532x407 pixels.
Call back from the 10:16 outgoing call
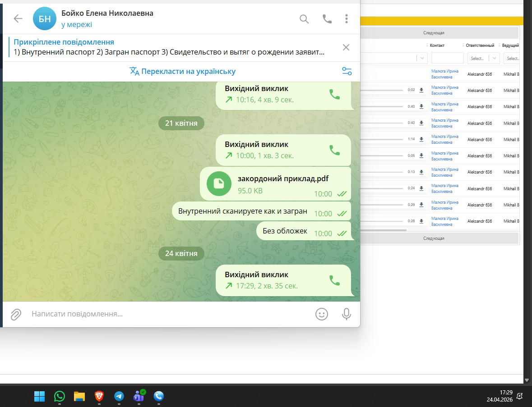(334, 94)
